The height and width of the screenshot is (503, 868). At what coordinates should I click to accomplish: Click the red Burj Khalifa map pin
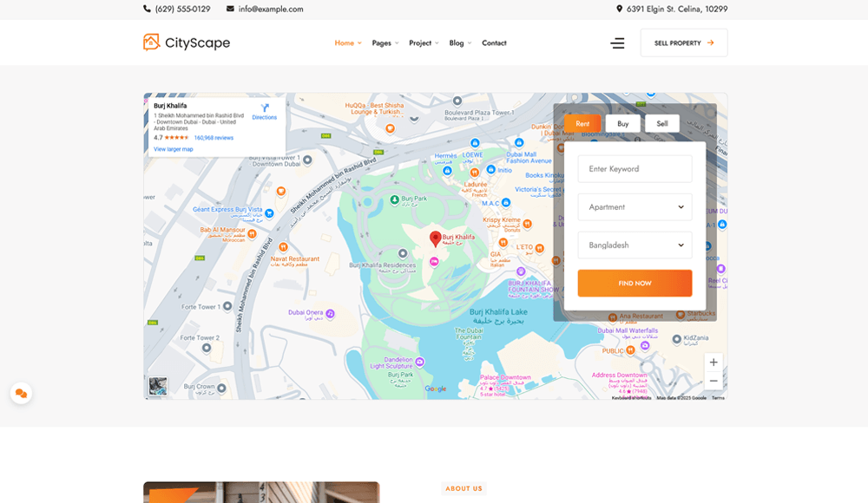pyautogui.click(x=436, y=238)
